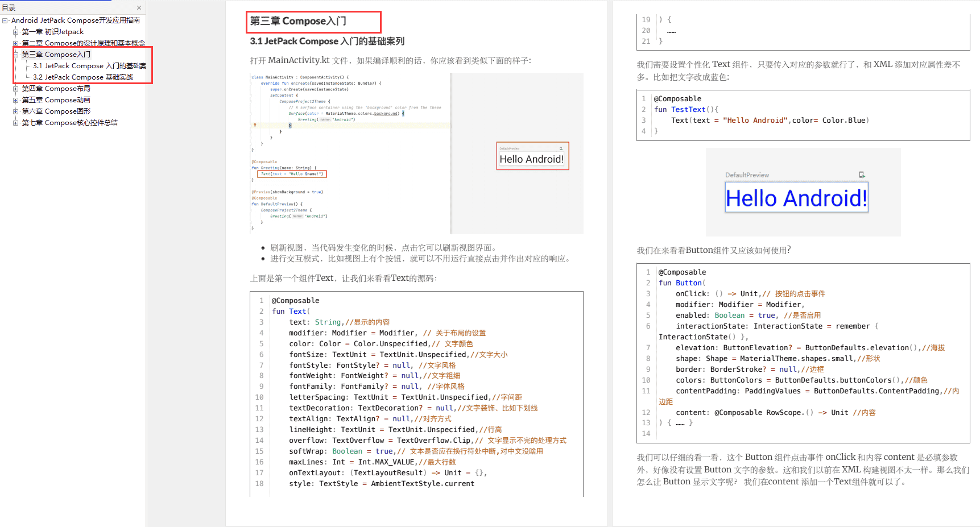Click the Text composable source code block
Viewport: 980px width, 527px height.
pyautogui.click(x=416, y=392)
